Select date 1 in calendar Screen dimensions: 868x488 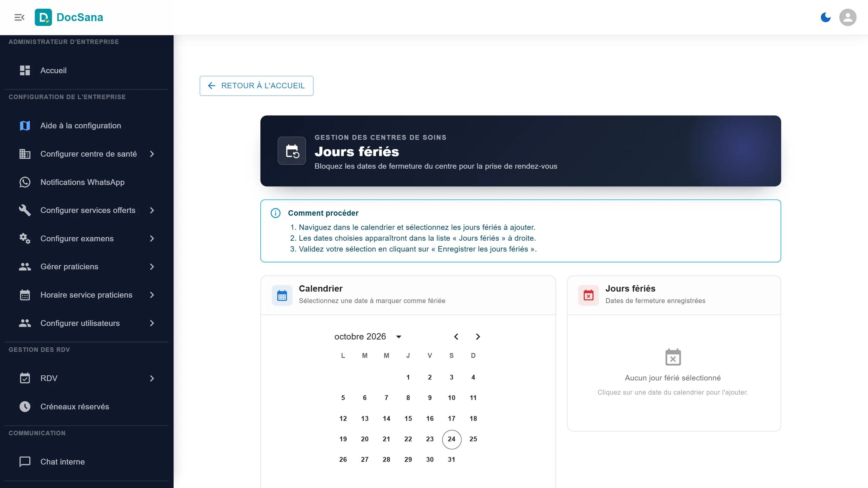pyautogui.click(x=408, y=377)
